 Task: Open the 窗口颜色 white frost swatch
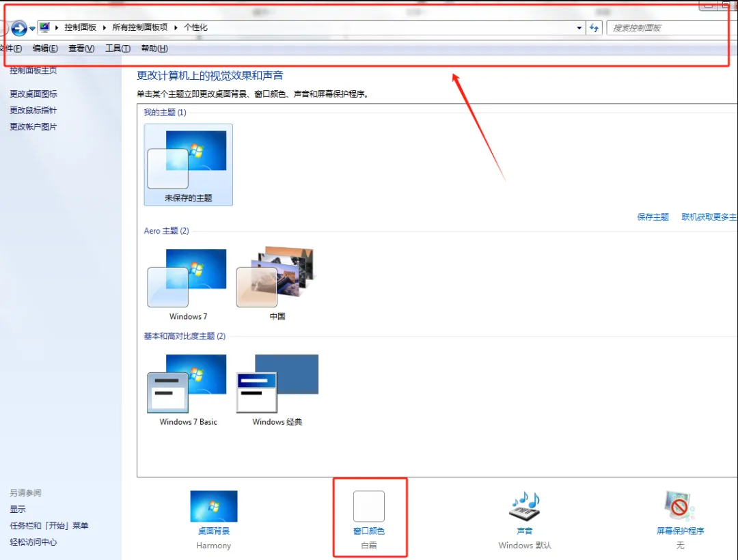click(368, 506)
